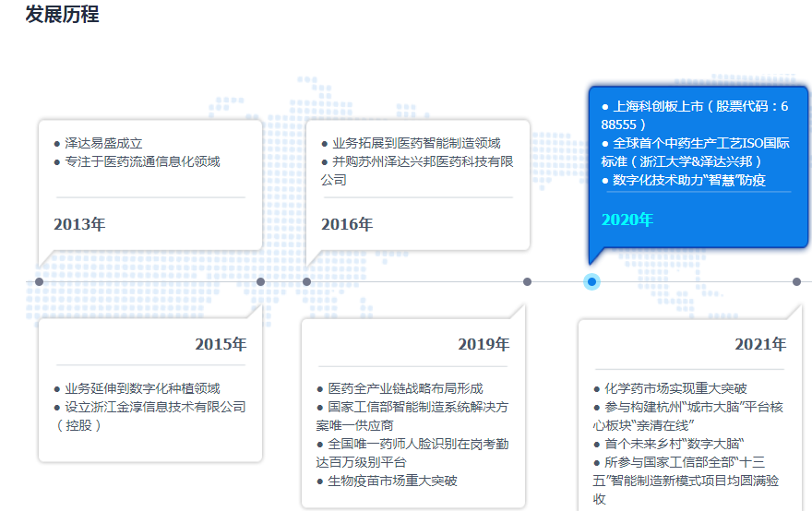Click the 2013年 year label
The height and width of the screenshot is (511, 812).
(79, 224)
